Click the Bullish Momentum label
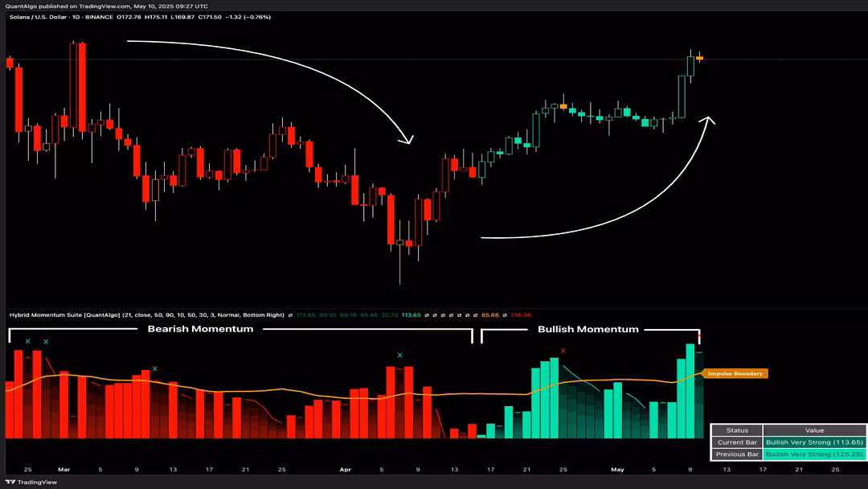 tap(588, 329)
